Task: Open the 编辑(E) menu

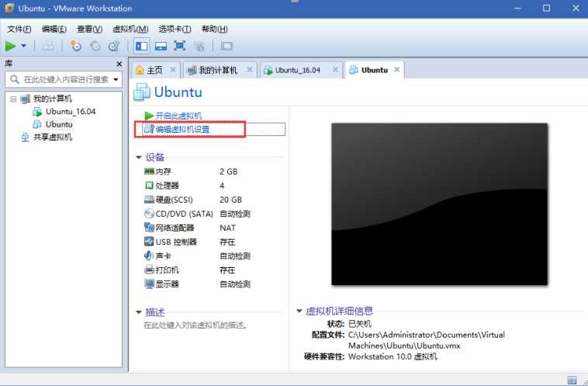Action: [x=54, y=29]
